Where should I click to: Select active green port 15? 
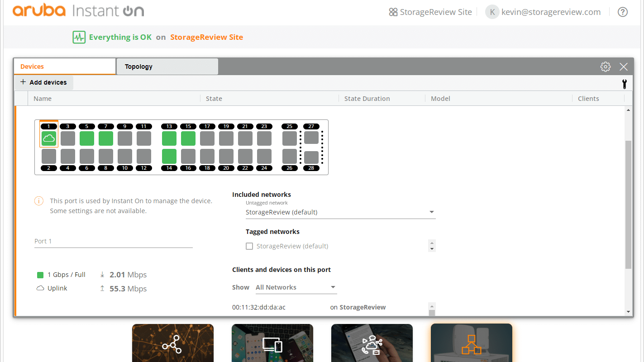click(x=188, y=138)
